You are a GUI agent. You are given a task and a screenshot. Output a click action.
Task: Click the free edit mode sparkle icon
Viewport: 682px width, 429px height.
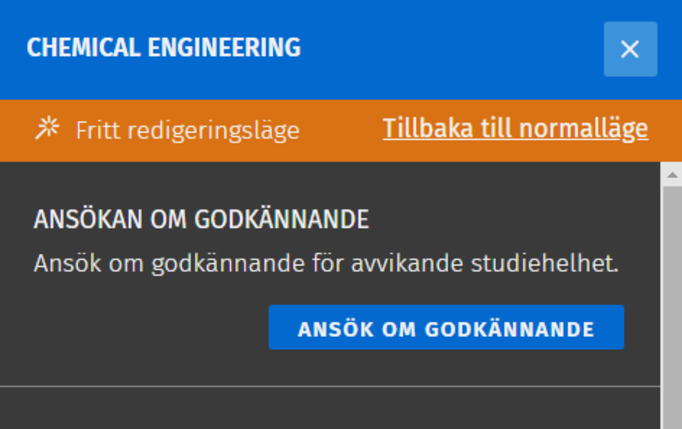[x=46, y=129]
